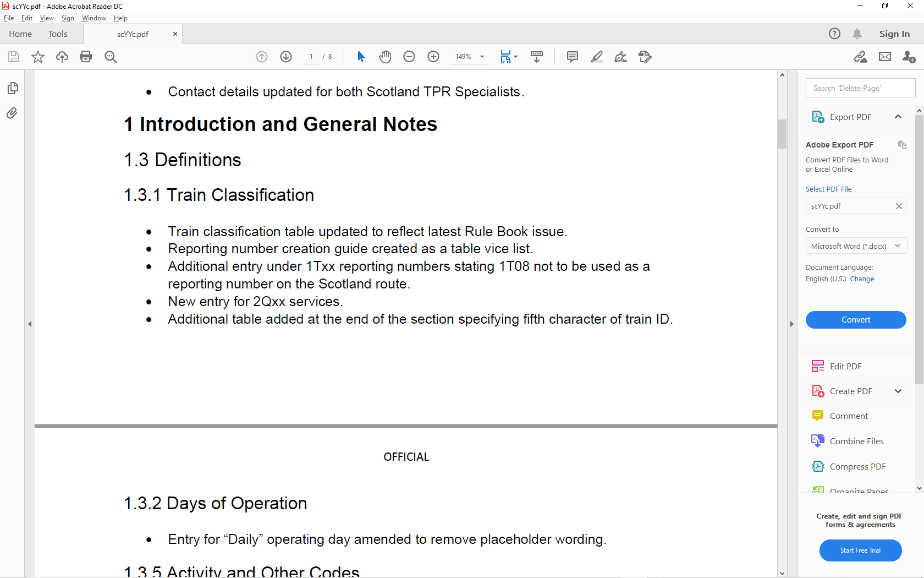924x578 pixels.
Task: Open the File menu
Action: point(9,18)
